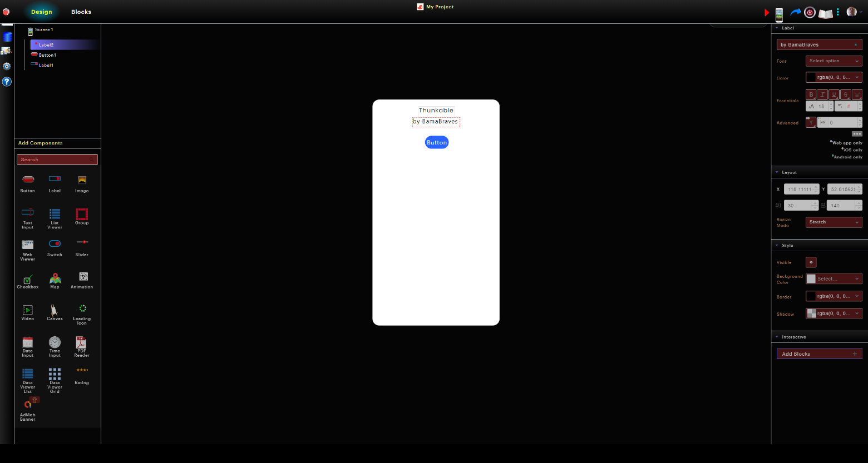Toggle text alignment button in Essentials
This screenshot has height=463, width=868.
[x=857, y=94]
